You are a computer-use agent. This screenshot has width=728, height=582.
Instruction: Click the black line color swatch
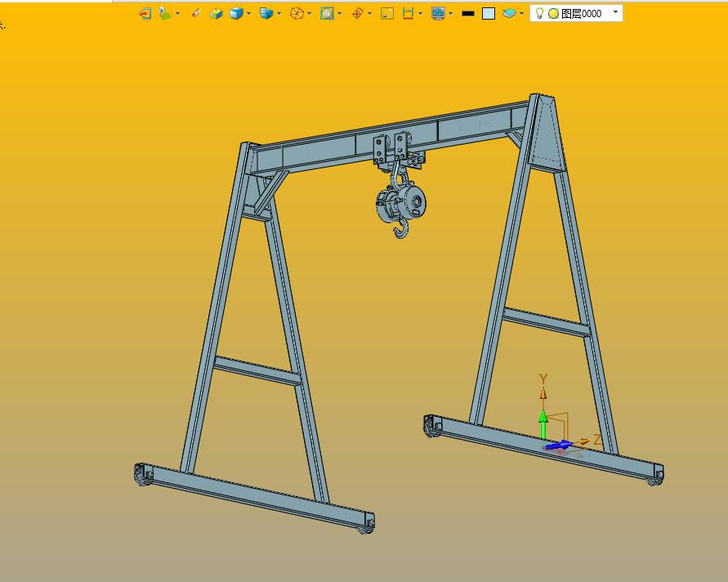click(468, 13)
